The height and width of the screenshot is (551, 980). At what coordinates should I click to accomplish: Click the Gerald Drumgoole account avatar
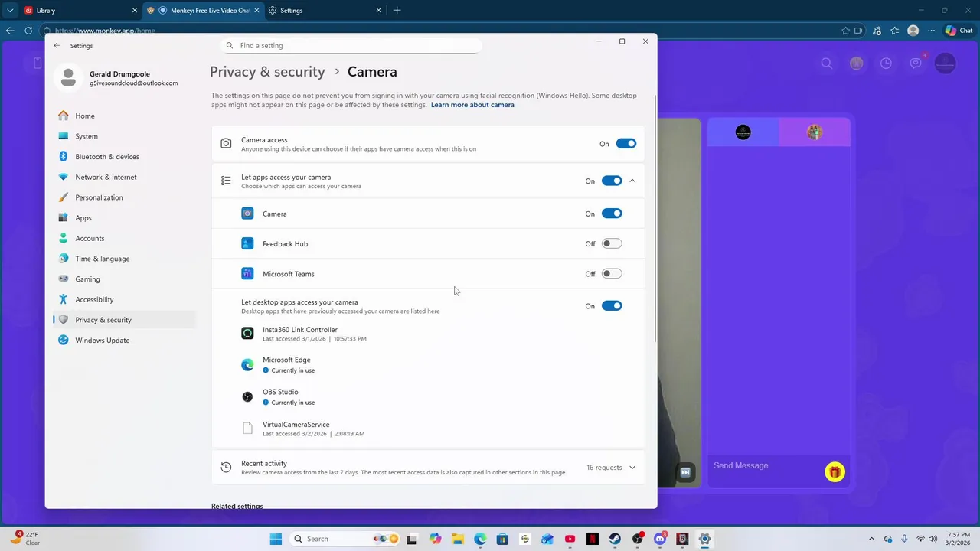[68, 78]
